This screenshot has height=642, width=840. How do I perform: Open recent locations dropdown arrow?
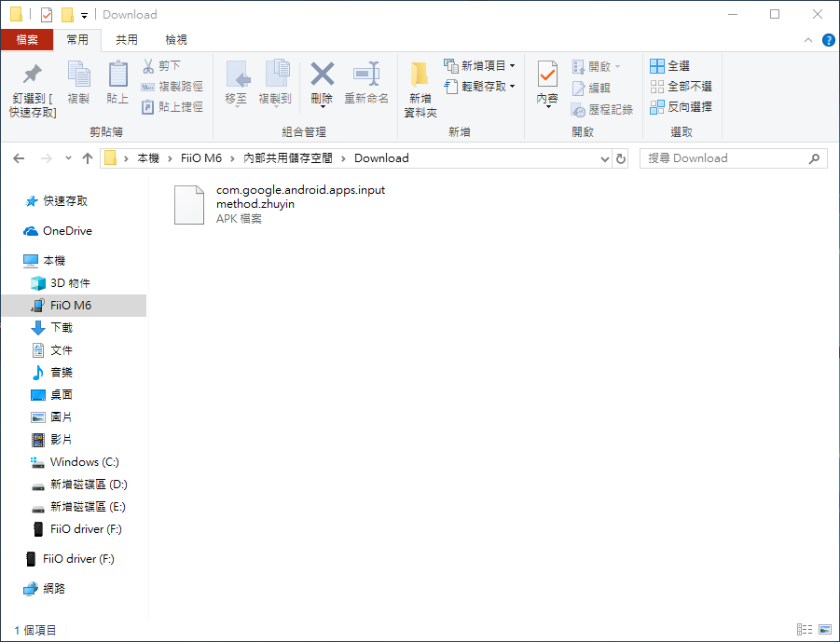(x=68, y=158)
